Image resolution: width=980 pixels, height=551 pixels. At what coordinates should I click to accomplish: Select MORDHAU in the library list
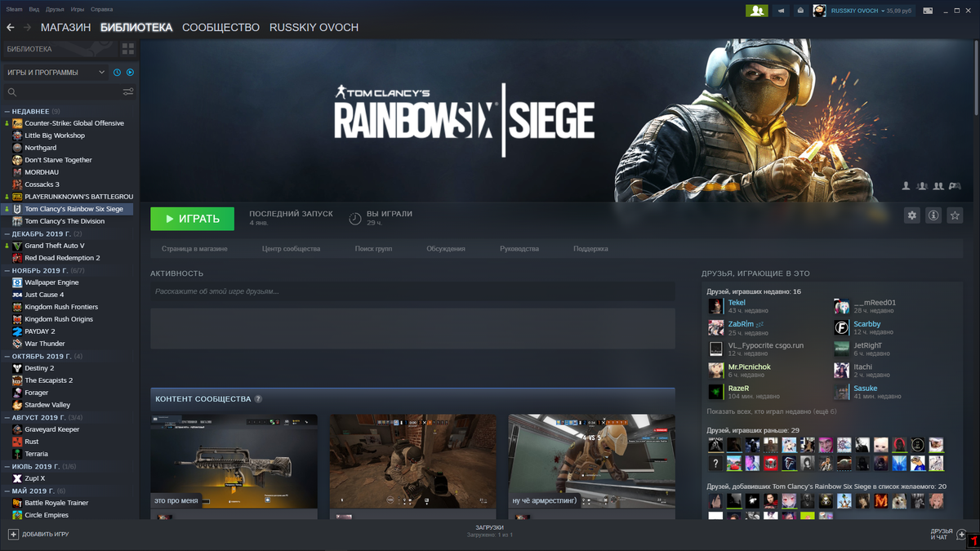pyautogui.click(x=42, y=172)
